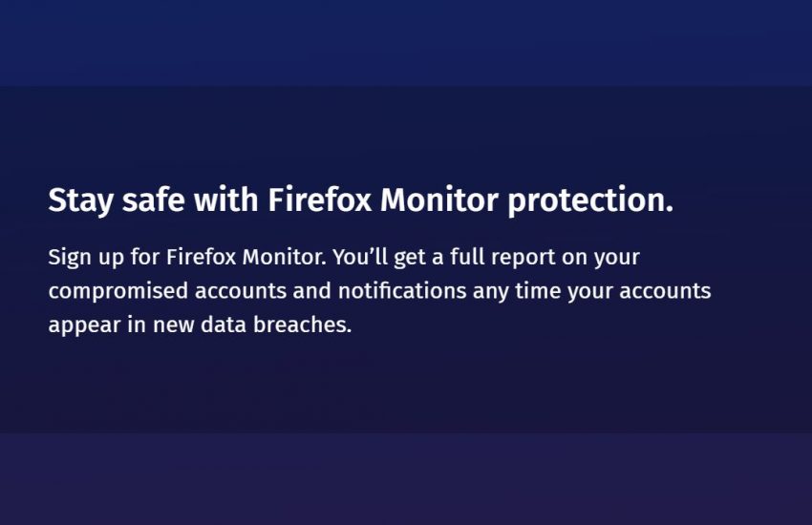Image resolution: width=812 pixels, height=525 pixels.
Task: Click the word "appear" on the last line
Action: tap(85, 325)
